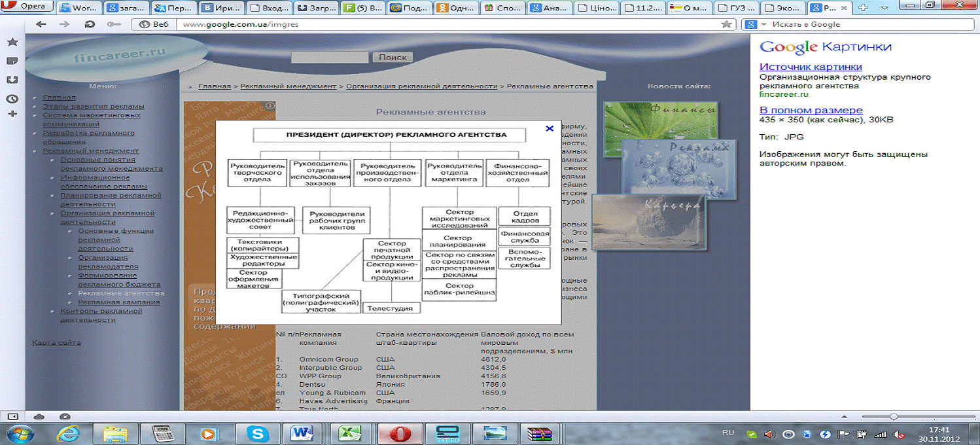Open Skype from the taskbar
Screen dimensions: 980x445
coord(257,433)
